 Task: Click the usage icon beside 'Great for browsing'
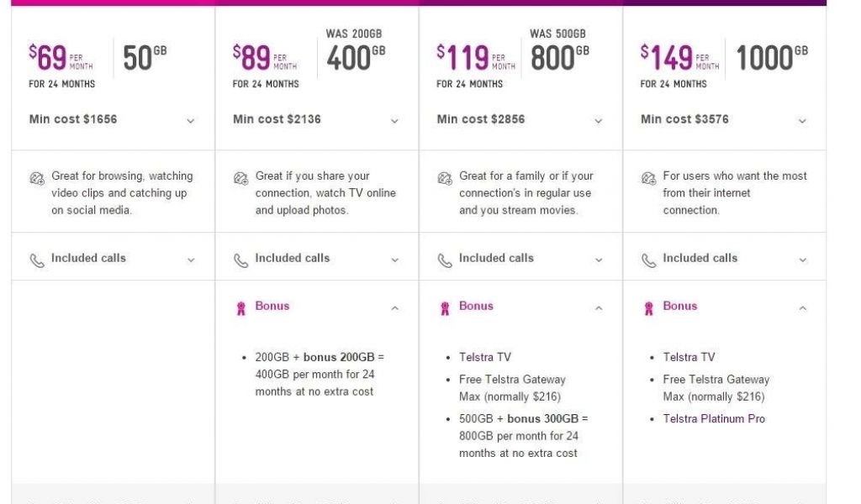tap(37, 178)
